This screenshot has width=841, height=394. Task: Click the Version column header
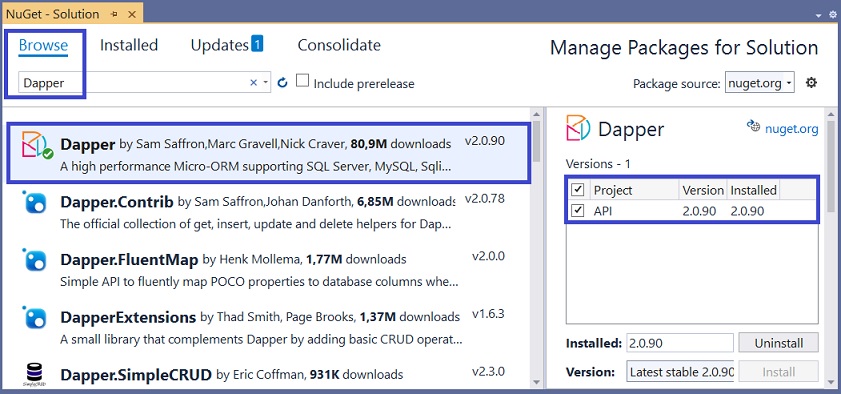(x=703, y=190)
